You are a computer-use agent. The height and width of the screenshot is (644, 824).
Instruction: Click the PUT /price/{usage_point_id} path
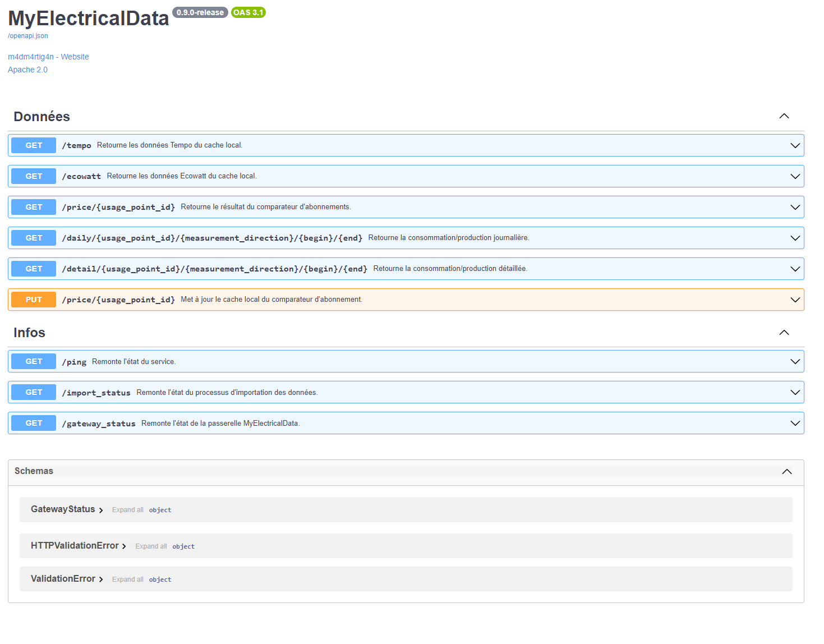pos(118,300)
